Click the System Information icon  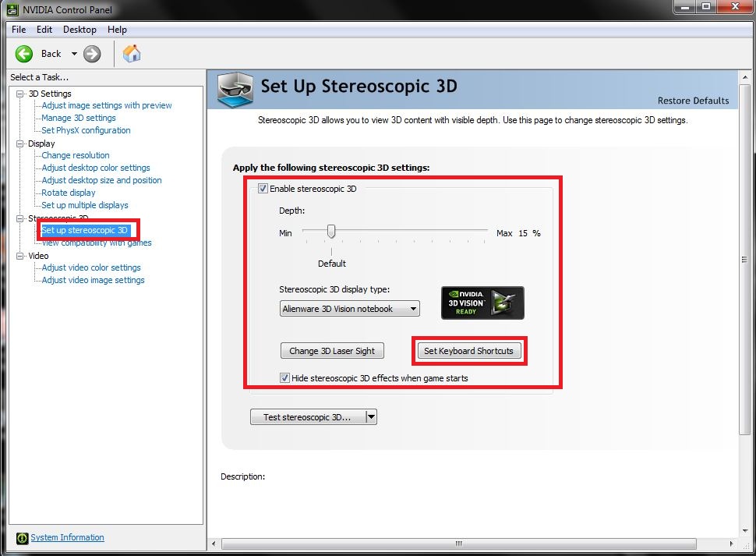[x=22, y=538]
